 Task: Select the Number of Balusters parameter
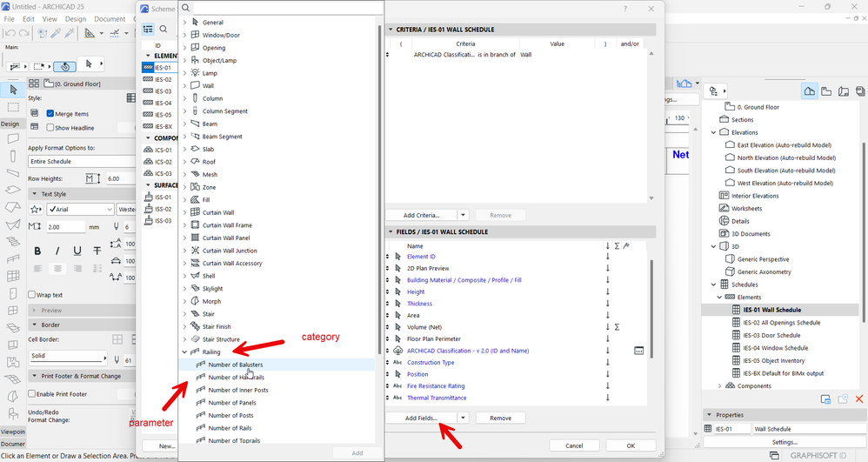(236, 365)
